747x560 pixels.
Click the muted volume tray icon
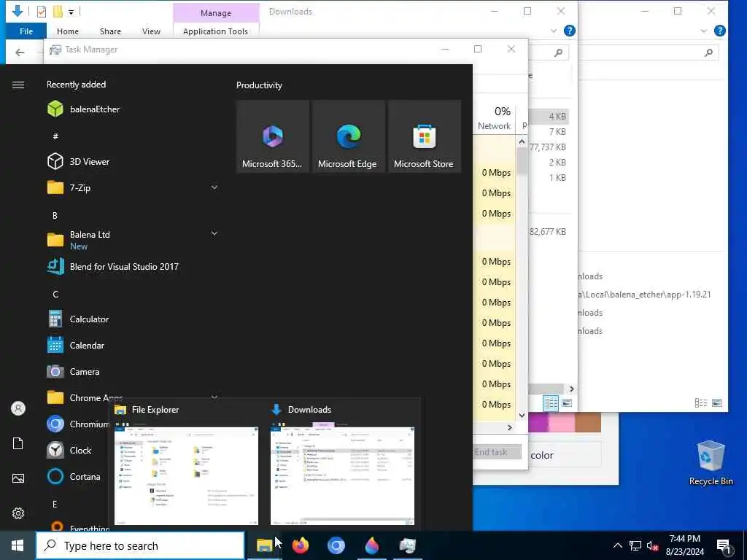click(652, 545)
